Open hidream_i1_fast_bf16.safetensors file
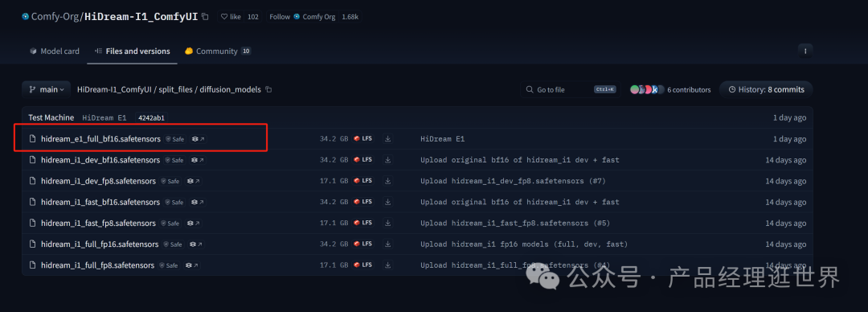The width and height of the screenshot is (868, 312). point(100,203)
